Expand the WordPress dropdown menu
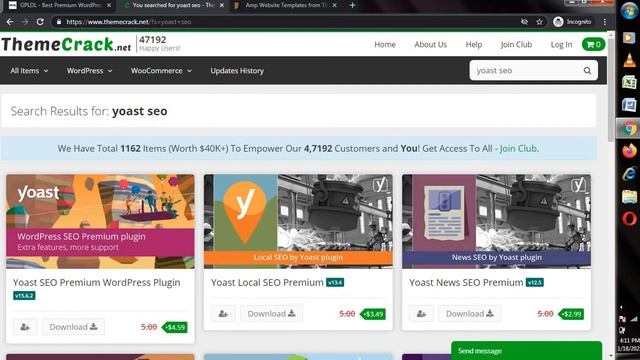The height and width of the screenshot is (360, 640). click(89, 71)
